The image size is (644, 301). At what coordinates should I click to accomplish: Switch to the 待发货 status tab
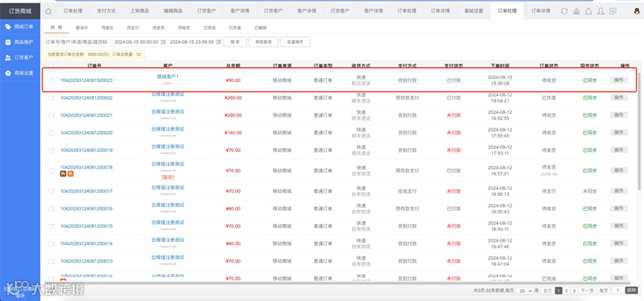tap(158, 28)
